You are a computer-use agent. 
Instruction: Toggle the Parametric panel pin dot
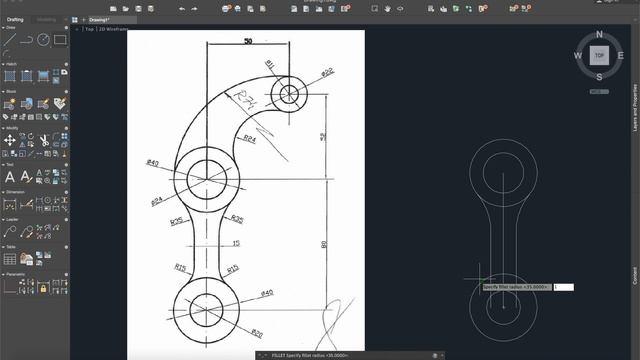pos(66,274)
